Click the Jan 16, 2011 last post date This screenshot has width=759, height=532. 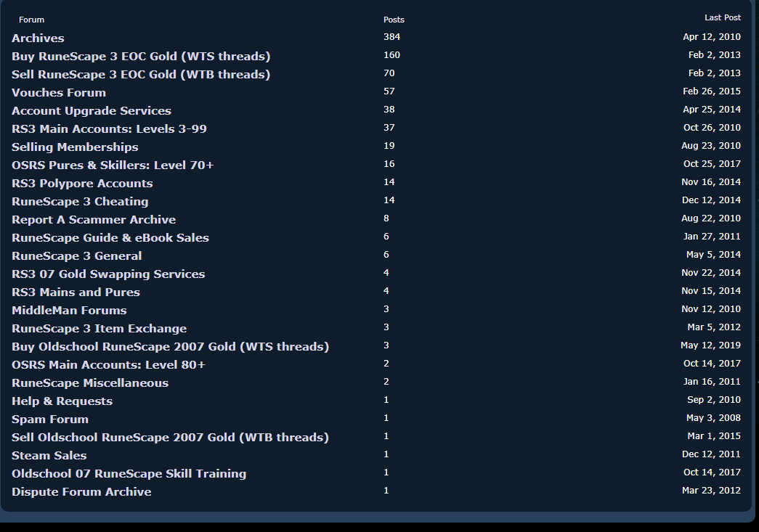pos(712,382)
